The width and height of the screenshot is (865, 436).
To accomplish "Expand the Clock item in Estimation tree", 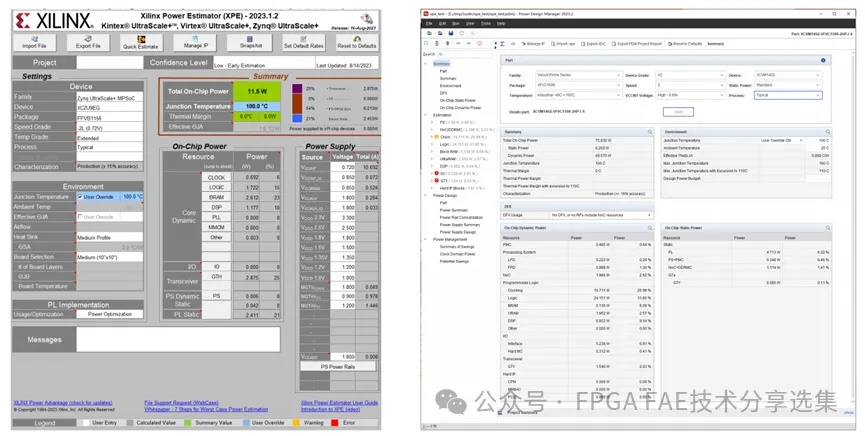I will 430,136.
